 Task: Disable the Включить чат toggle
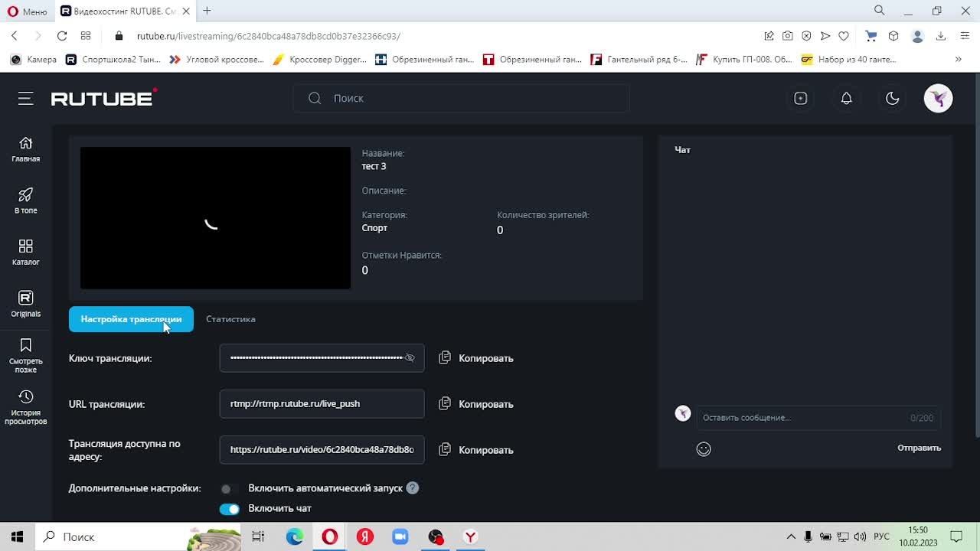point(229,509)
